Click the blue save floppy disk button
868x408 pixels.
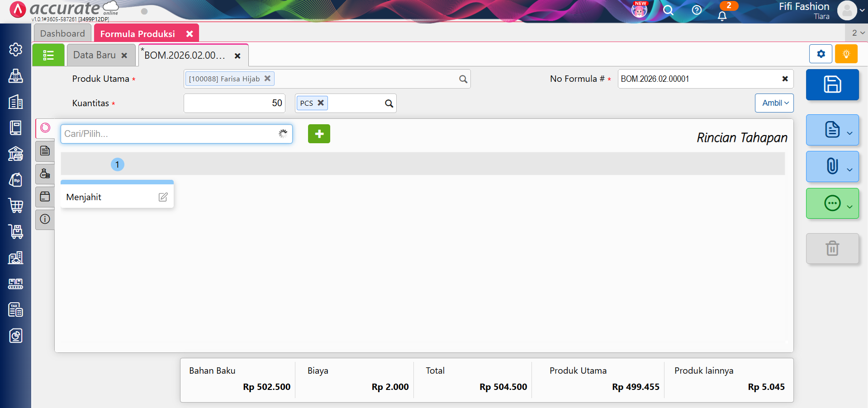point(832,84)
